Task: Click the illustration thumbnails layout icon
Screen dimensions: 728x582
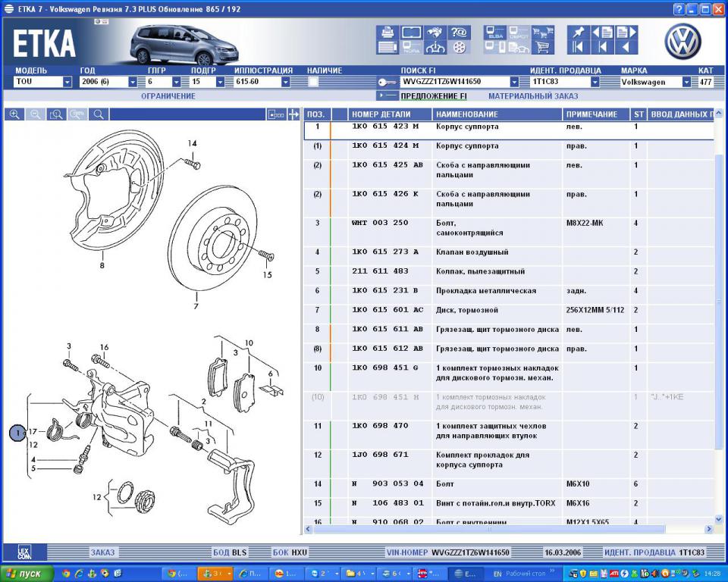Action: (x=276, y=114)
